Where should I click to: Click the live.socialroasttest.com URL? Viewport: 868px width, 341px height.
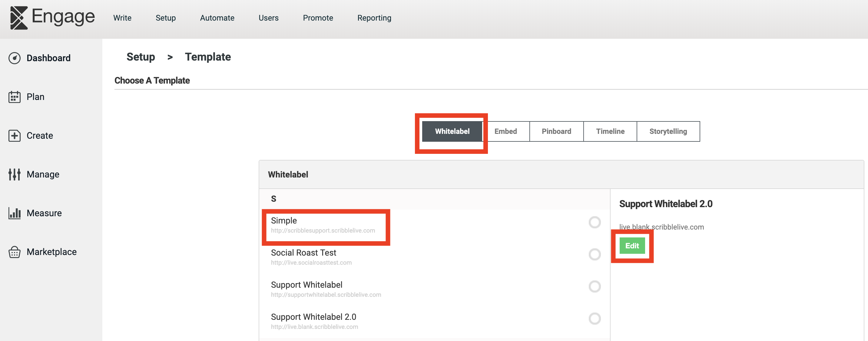click(311, 263)
